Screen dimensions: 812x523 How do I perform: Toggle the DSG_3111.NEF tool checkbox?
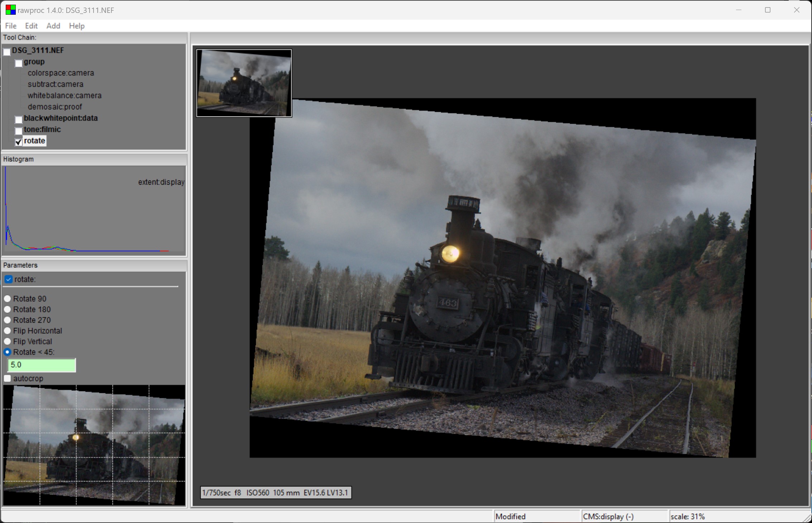tap(7, 52)
